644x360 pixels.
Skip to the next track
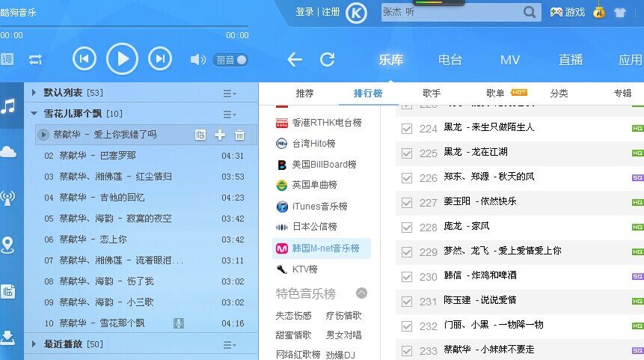pos(159,59)
